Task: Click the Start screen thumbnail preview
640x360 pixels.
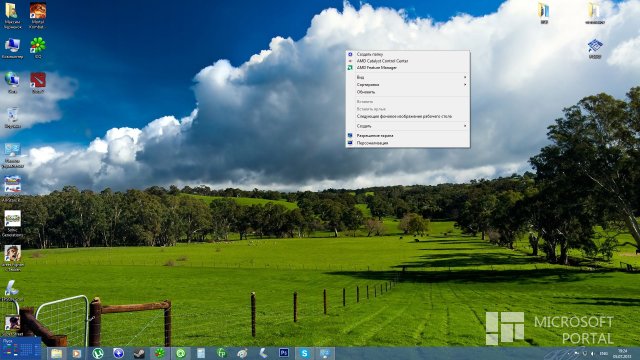Action: tap(21, 349)
